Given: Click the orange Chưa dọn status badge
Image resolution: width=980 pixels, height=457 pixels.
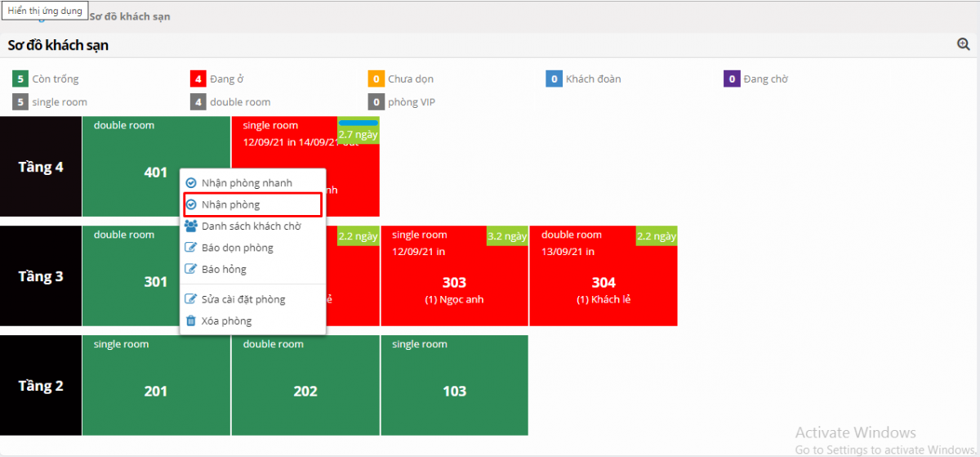Looking at the screenshot, I should (376, 79).
